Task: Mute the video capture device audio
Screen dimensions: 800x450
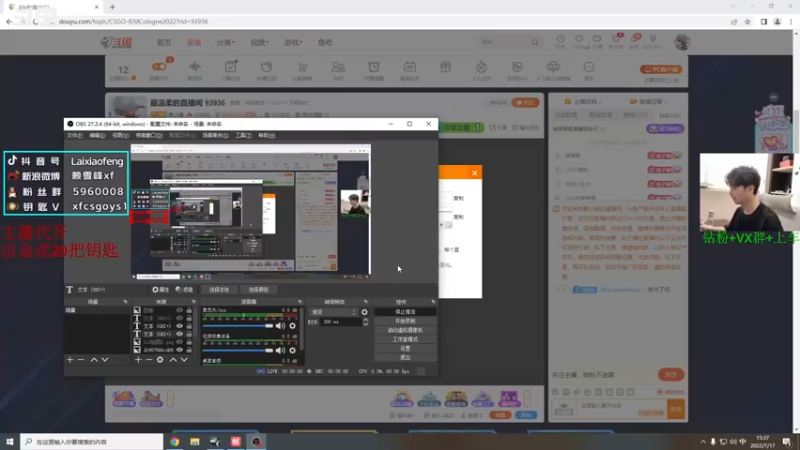Action: click(280, 351)
